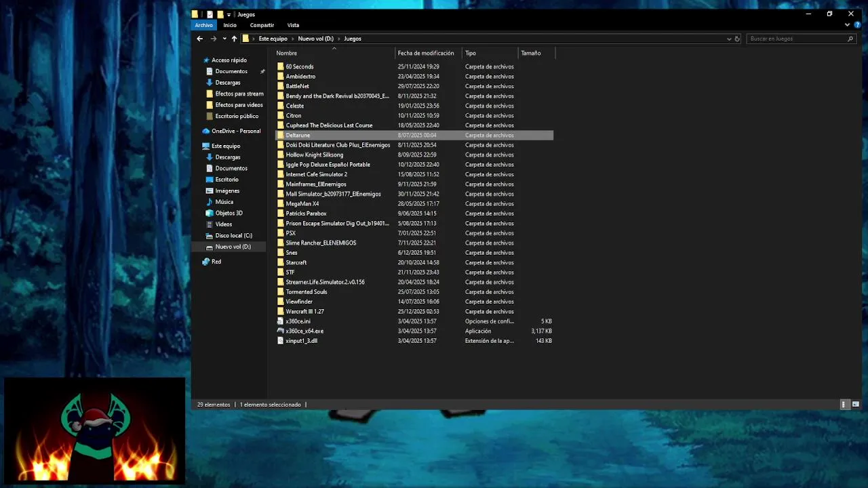Click the x360ce.ini file icon

(x=281, y=321)
